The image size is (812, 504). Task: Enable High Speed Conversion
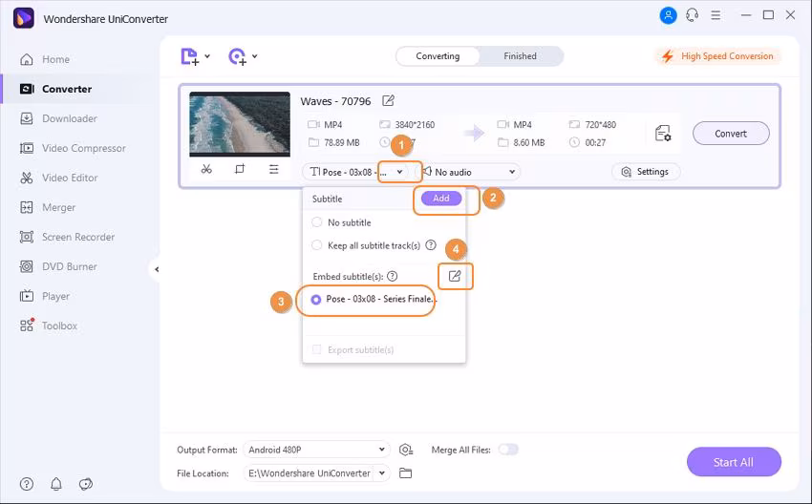718,56
